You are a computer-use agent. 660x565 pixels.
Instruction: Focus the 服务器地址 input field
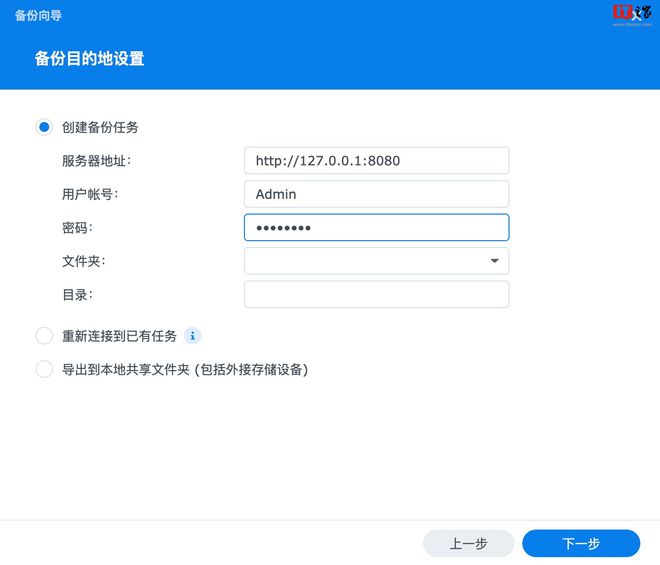click(376, 160)
